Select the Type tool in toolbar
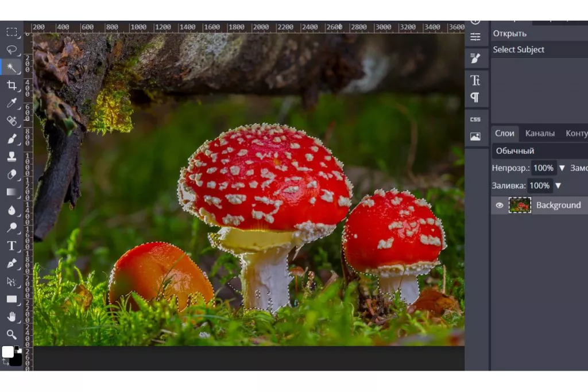588x392 pixels. pos(11,246)
